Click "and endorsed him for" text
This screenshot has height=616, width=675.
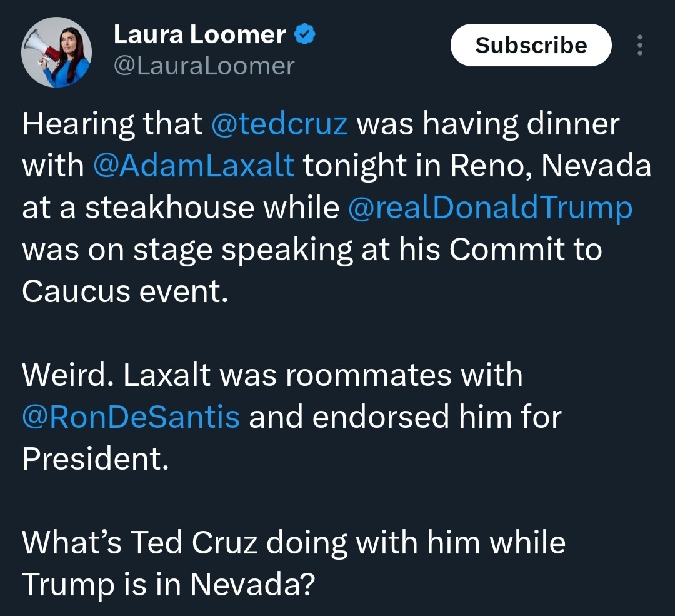tap(405, 417)
